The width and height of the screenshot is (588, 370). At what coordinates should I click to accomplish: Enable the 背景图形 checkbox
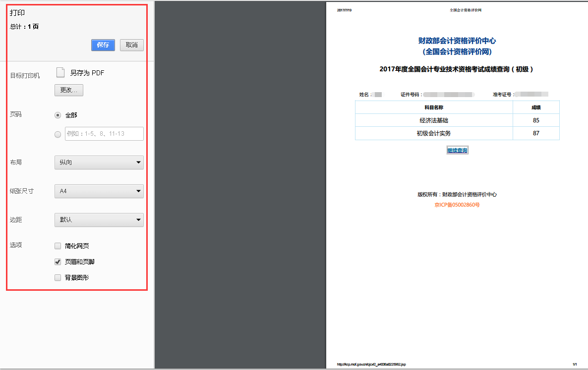point(58,277)
